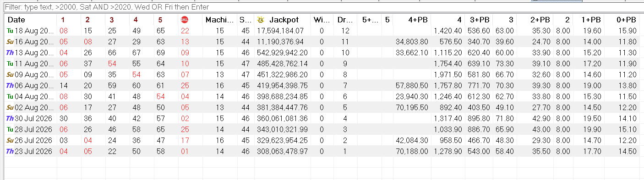The height and width of the screenshot is (180, 644).
Task: Select the Su 16 Aug day icon
Action: 10,42
